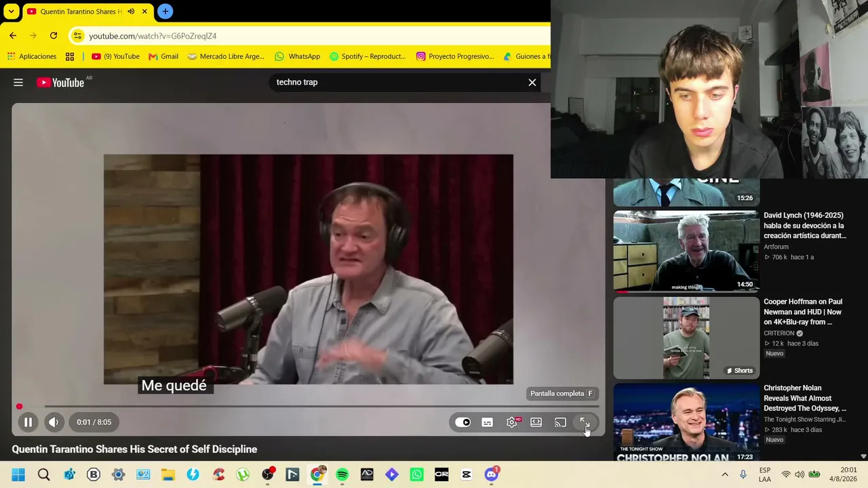868x488 pixels.
Task: Open the (9) YouTube bookmark
Action: [x=115, y=56]
